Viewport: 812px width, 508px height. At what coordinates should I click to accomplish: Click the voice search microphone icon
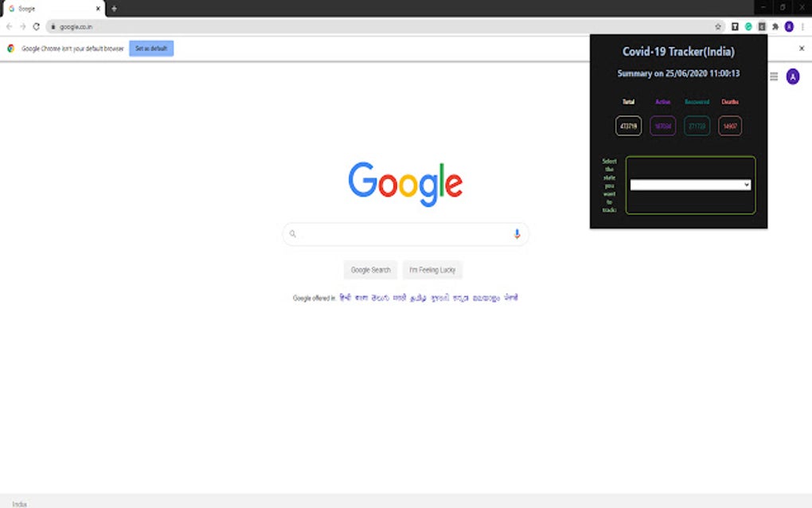(x=516, y=233)
